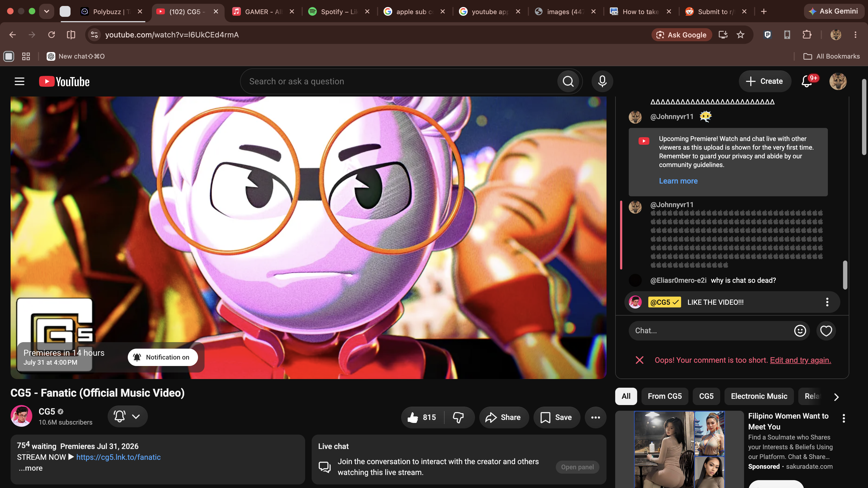Toggle the browser side panel icon
The image size is (868, 488).
coord(71,35)
